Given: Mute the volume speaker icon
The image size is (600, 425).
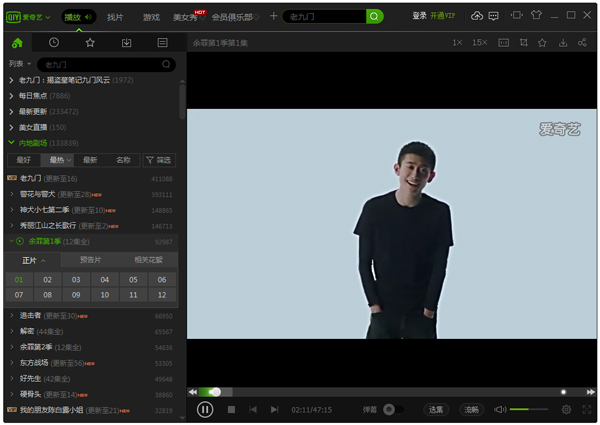Looking at the screenshot, I should (x=500, y=410).
